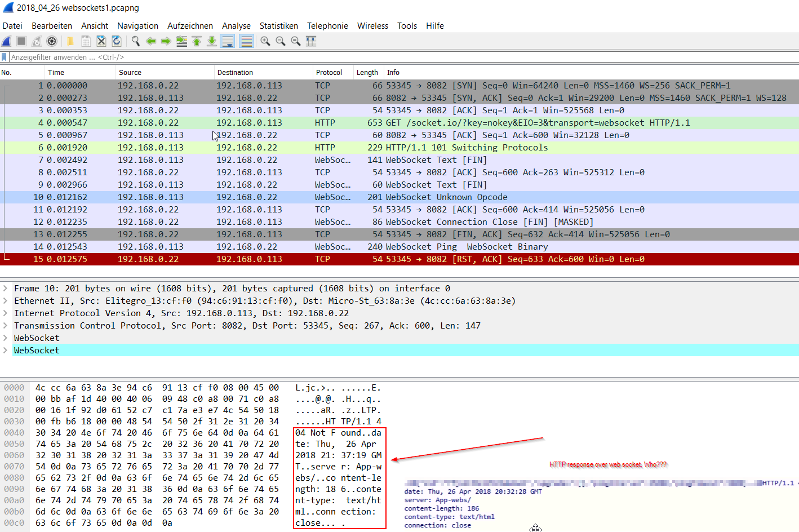Open capture options gear icon
Viewport: 799px width, 532px height.
tap(52, 41)
